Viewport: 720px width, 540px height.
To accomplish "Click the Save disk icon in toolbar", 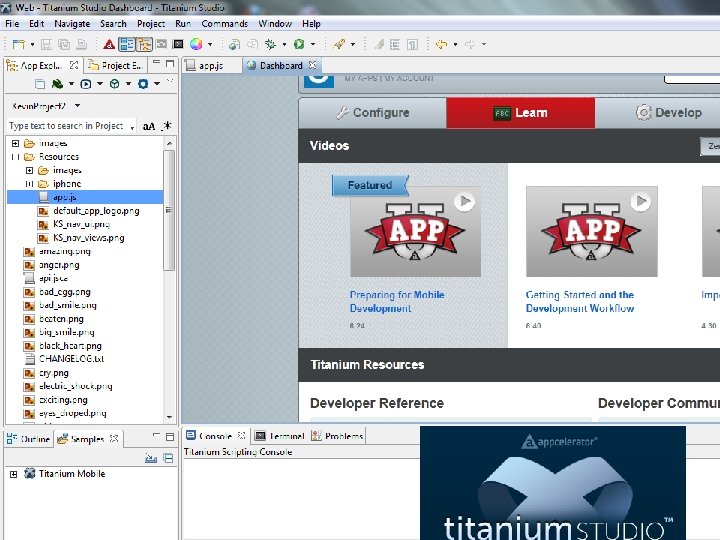I will tap(46, 45).
